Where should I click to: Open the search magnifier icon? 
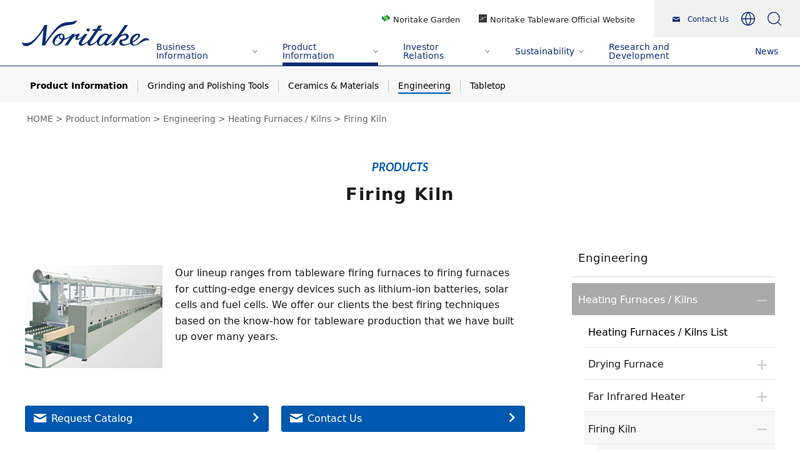tap(774, 19)
